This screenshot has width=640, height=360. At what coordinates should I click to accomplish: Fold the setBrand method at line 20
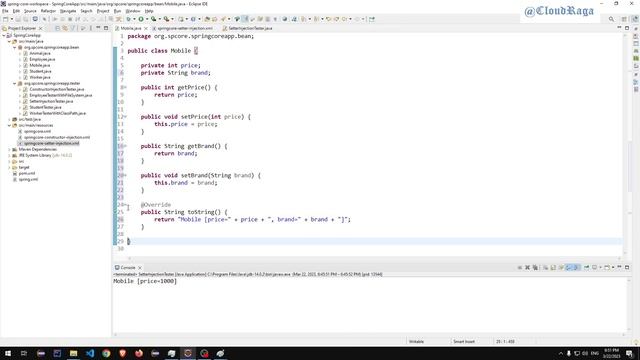pos(125,176)
